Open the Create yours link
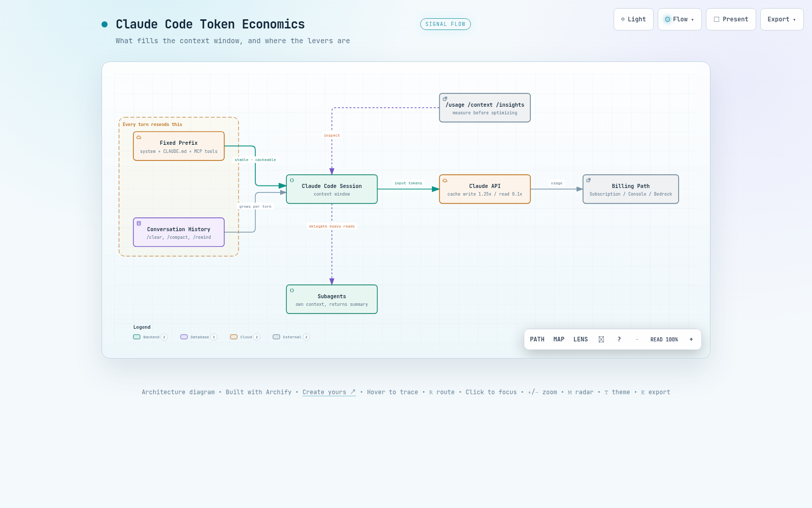Viewport: 812px width, 508px height. [x=329, y=392]
